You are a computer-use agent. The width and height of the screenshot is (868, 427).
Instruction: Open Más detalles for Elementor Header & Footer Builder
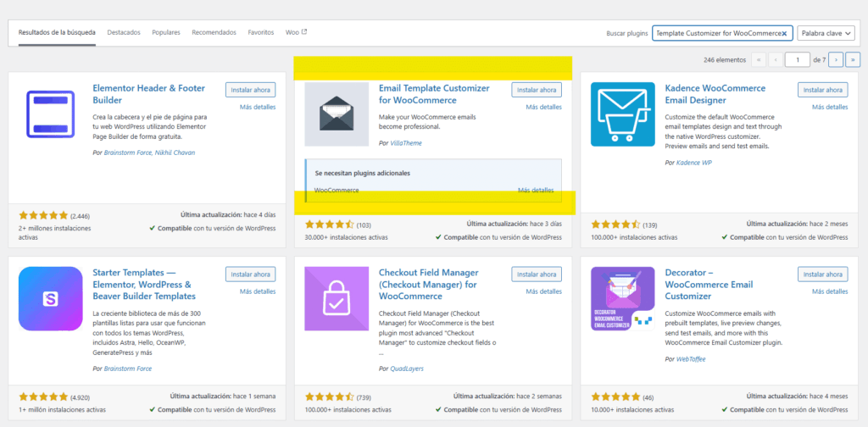click(x=258, y=107)
